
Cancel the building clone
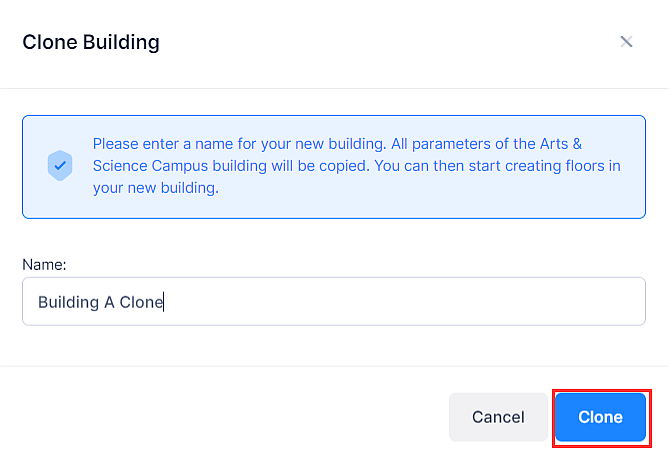(498, 417)
